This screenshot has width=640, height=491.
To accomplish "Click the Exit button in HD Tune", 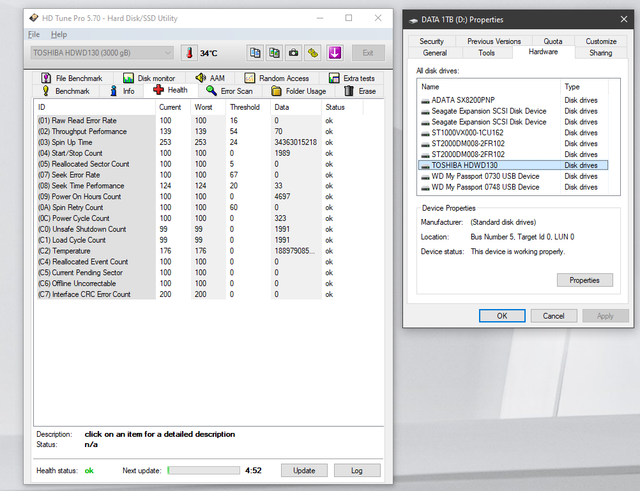I will tap(368, 53).
